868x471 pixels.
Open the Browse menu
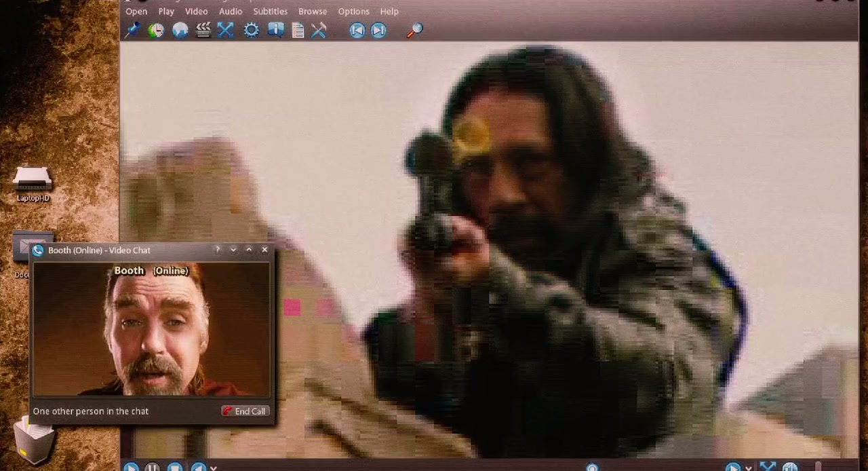pyautogui.click(x=313, y=12)
